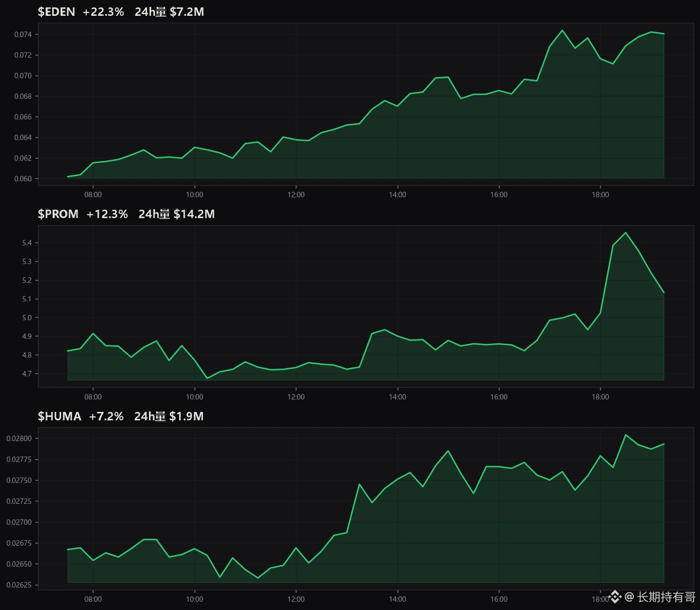Click the 0.064 price axis label

(x=23, y=137)
